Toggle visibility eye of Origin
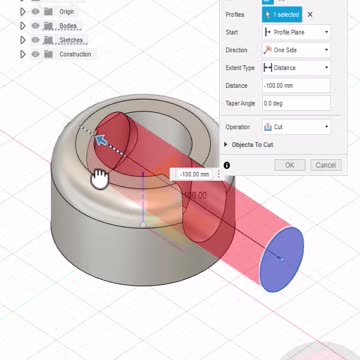The height and width of the screenshot is (360, 360). point(35,12)
